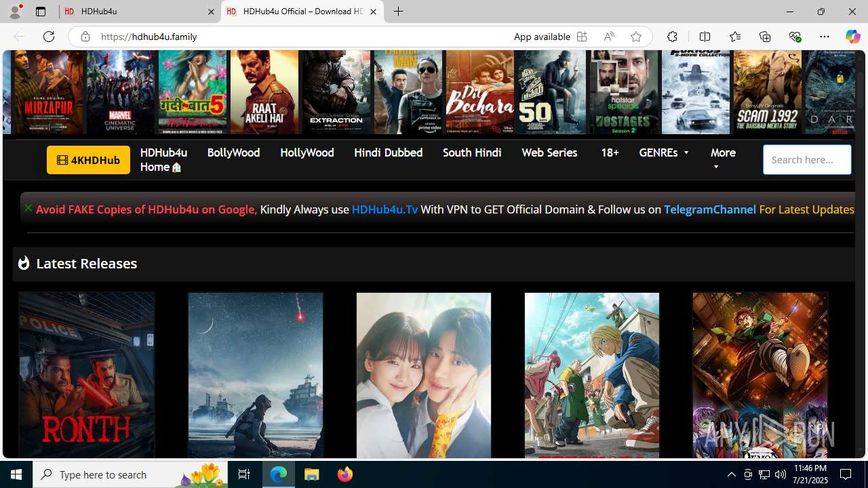This screenshot has width=868, height=488.
Task: Launch Copilot sidebar icon
Action: (852, 37)
